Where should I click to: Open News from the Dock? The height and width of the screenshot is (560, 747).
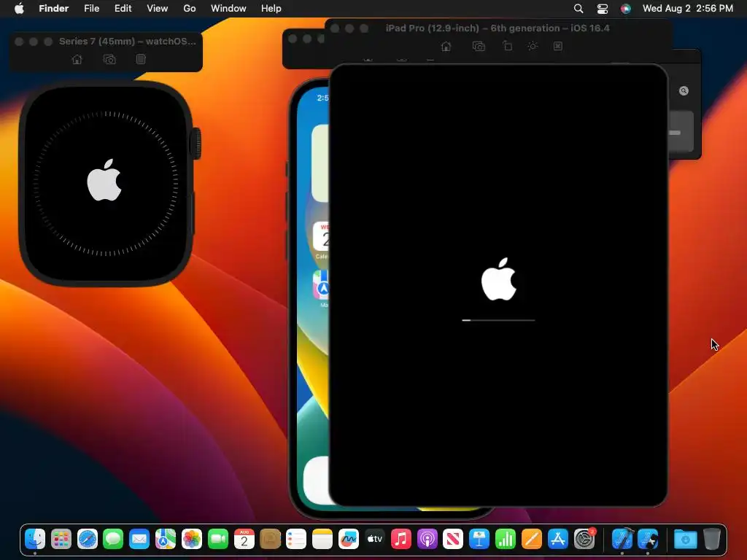coord(452,539)
